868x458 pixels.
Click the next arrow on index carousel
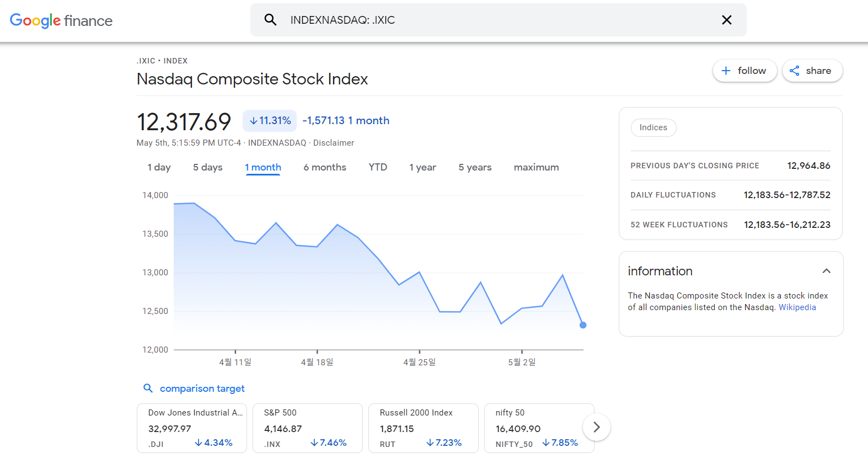(596, 427)
